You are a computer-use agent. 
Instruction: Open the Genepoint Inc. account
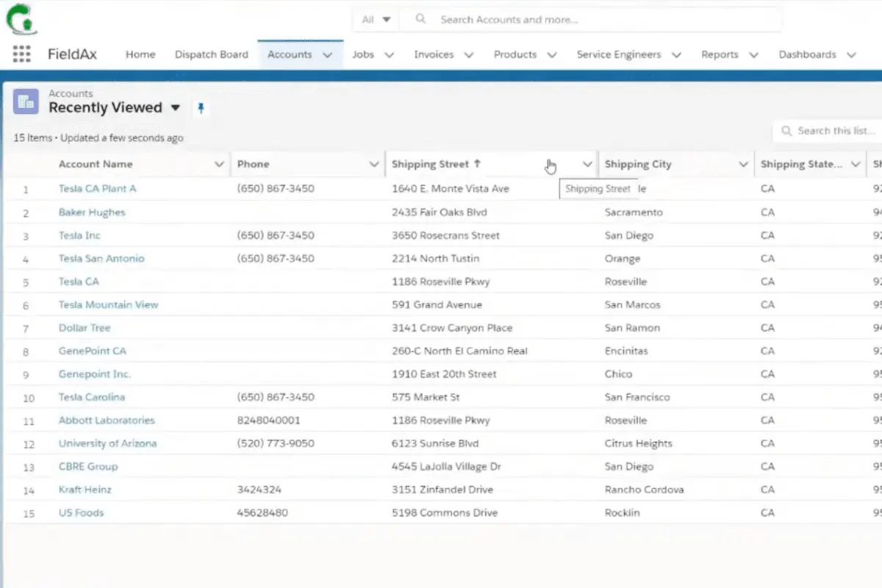pyautogui.click(x=95, y=374)
